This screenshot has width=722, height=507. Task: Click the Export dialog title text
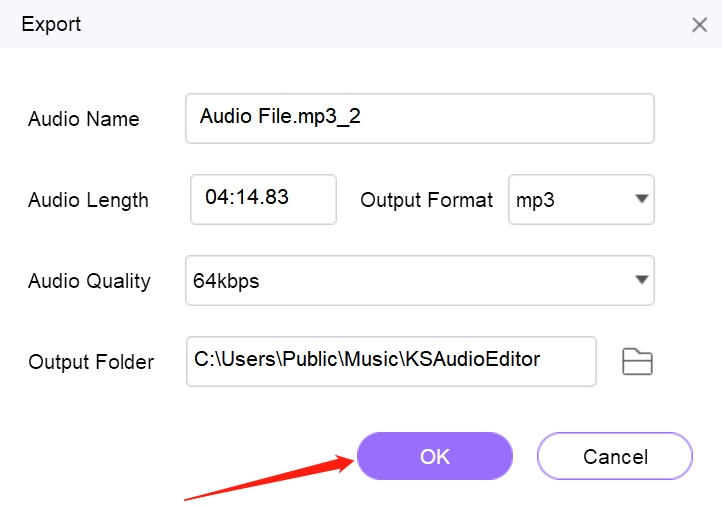click(51, 24)
